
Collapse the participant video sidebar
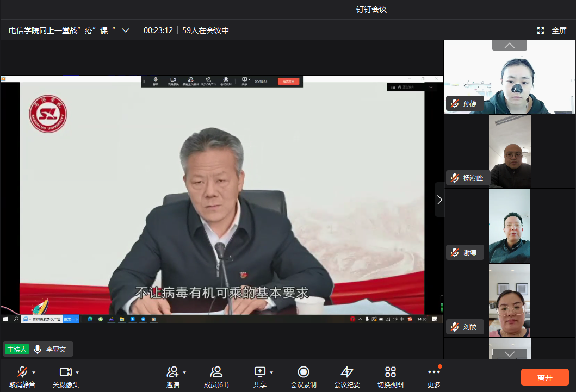pyautogui.click(x=439, y=200)
